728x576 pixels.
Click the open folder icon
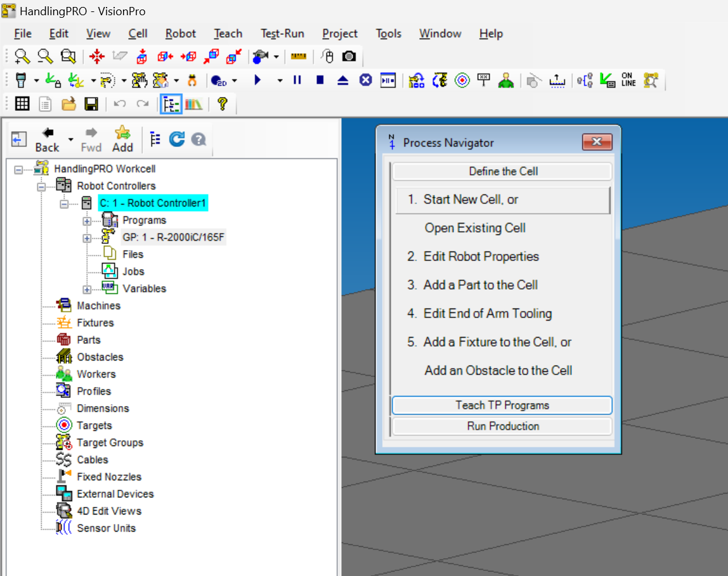click(x=68, y=104)
